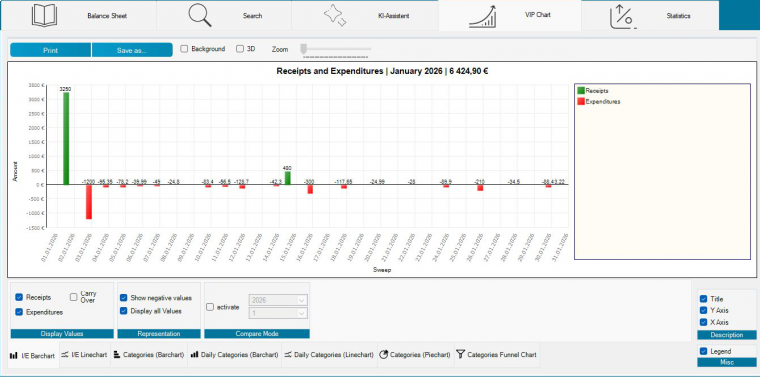Click the Compare Mode section header

coord(257,334)
